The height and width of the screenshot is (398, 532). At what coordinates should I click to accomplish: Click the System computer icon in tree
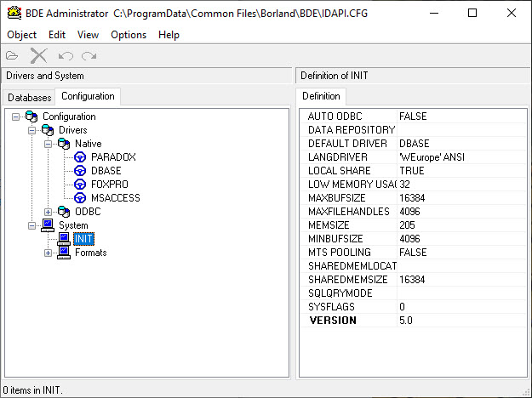click(49, 225)
